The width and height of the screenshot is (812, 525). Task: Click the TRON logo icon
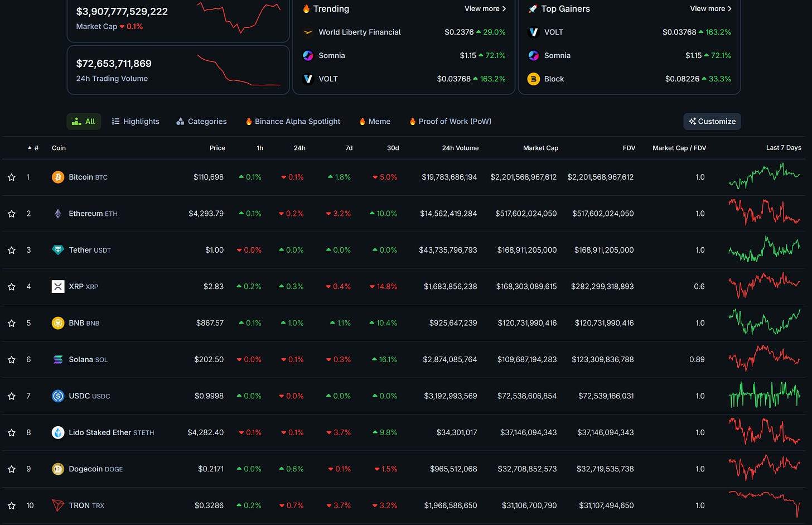coord(58,505)
